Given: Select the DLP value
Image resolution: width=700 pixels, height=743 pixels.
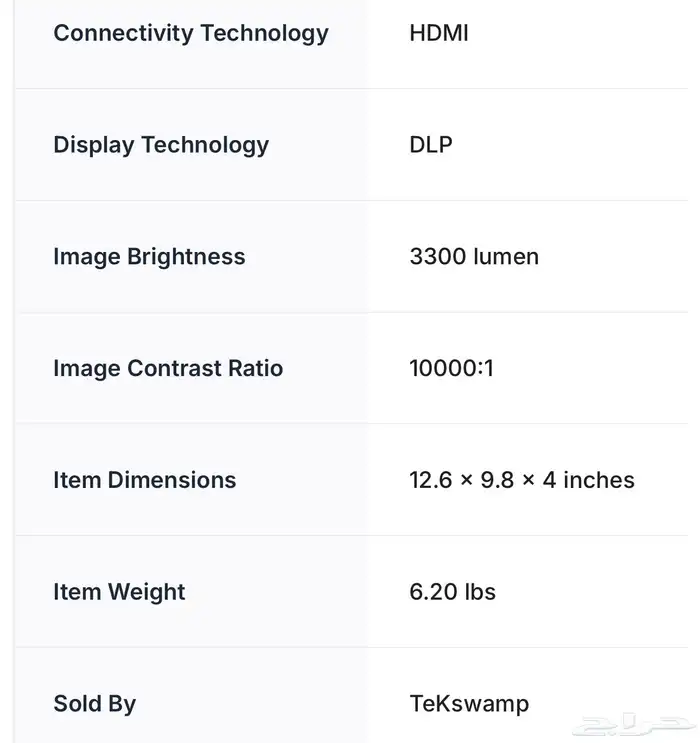Looking at the screenshot, I should coord(431,145).
